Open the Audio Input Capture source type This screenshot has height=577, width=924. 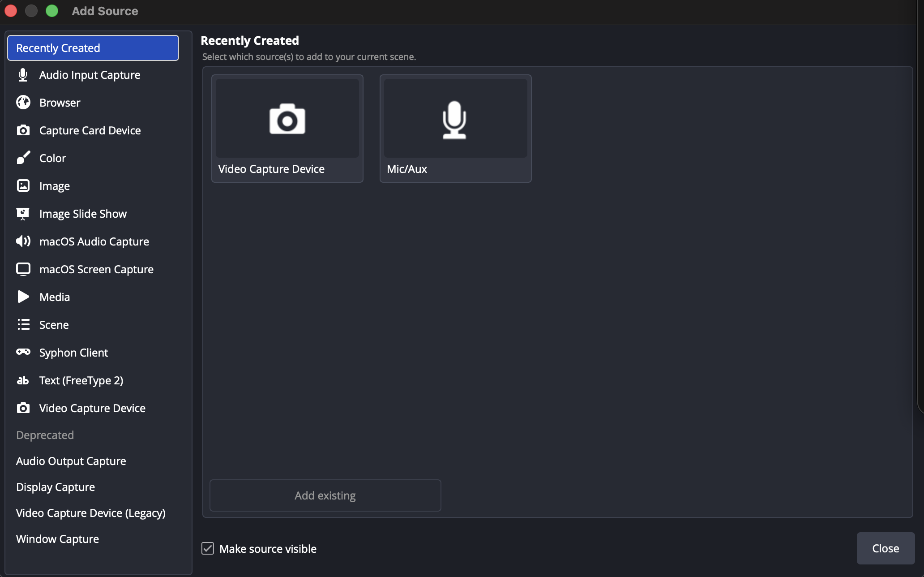pos(90,75)
